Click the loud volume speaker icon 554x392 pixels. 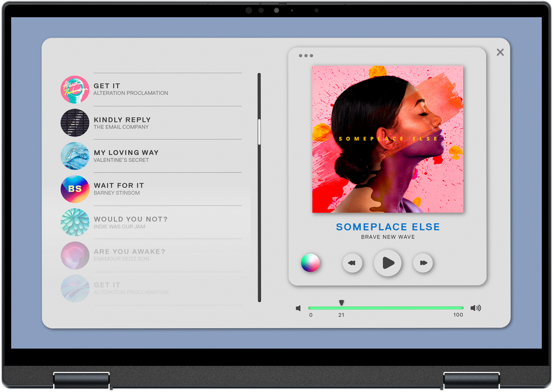[x=475, y=308]
